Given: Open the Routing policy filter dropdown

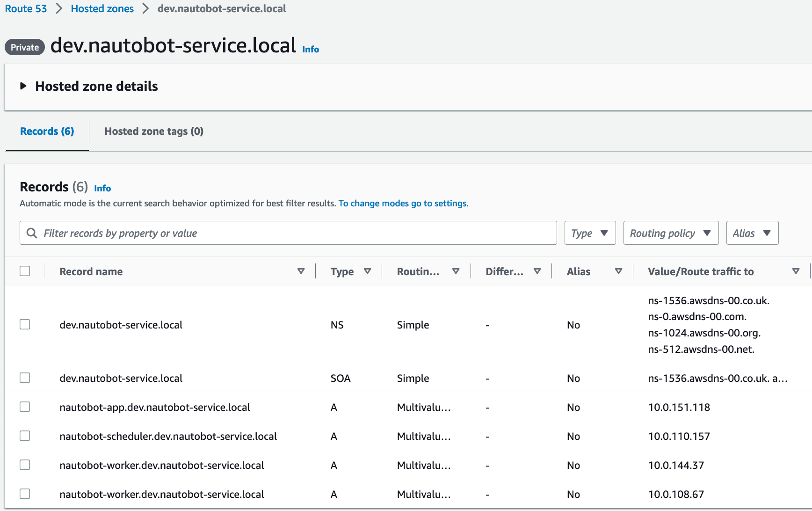Looking at the screenshot, I should (671, 233).
